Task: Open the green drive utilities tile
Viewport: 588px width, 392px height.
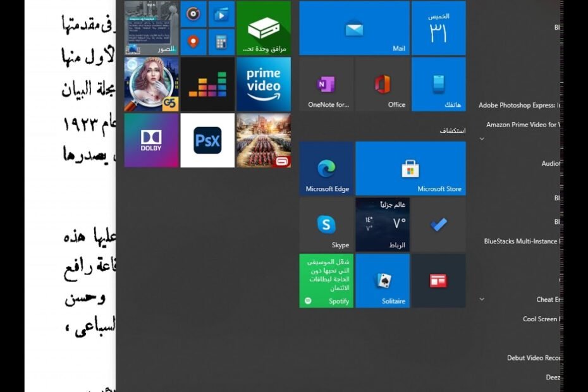Action: pyautogui.click(x=264, y=28)
